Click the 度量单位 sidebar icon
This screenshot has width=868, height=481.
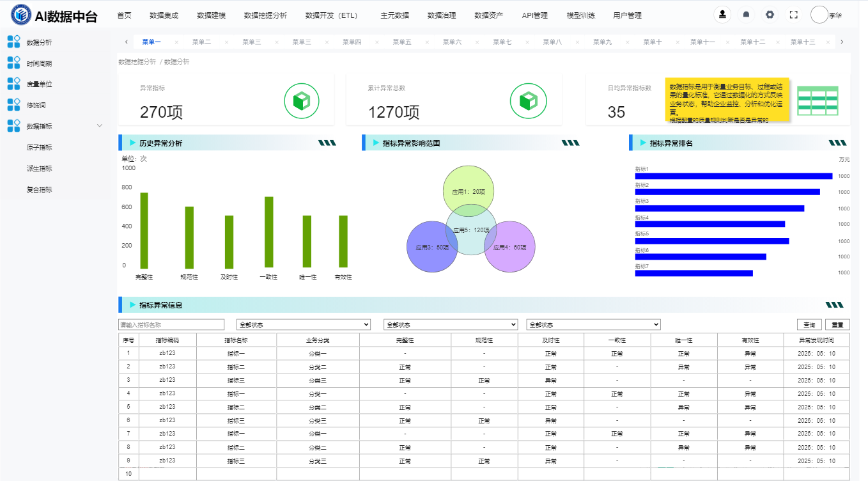pos(13,84)
